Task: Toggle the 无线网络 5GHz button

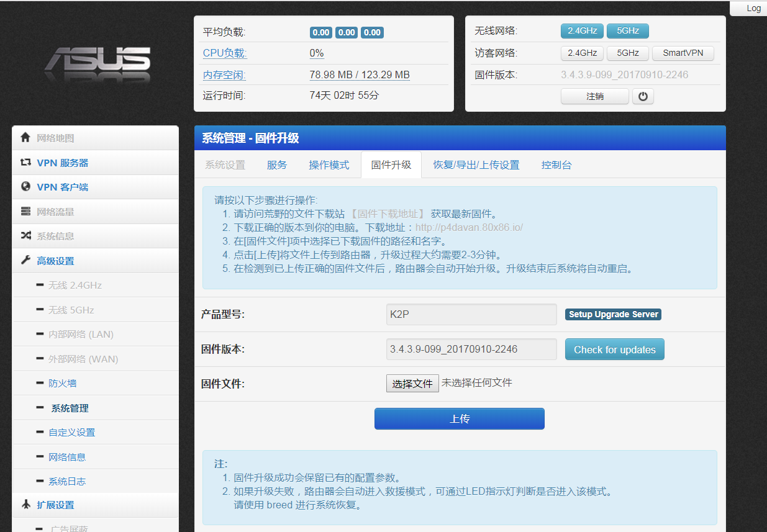Action: [628, 30]
